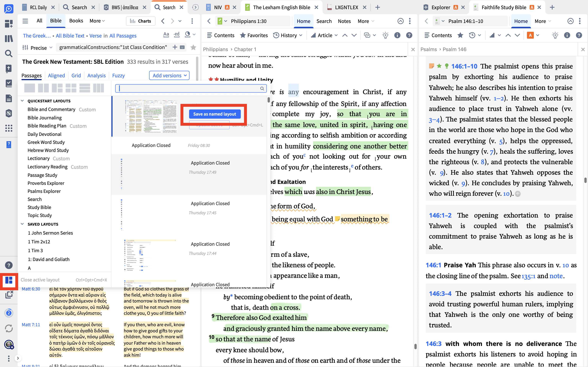Select the Books search type tab
The image size is (588, 367).
76,21
